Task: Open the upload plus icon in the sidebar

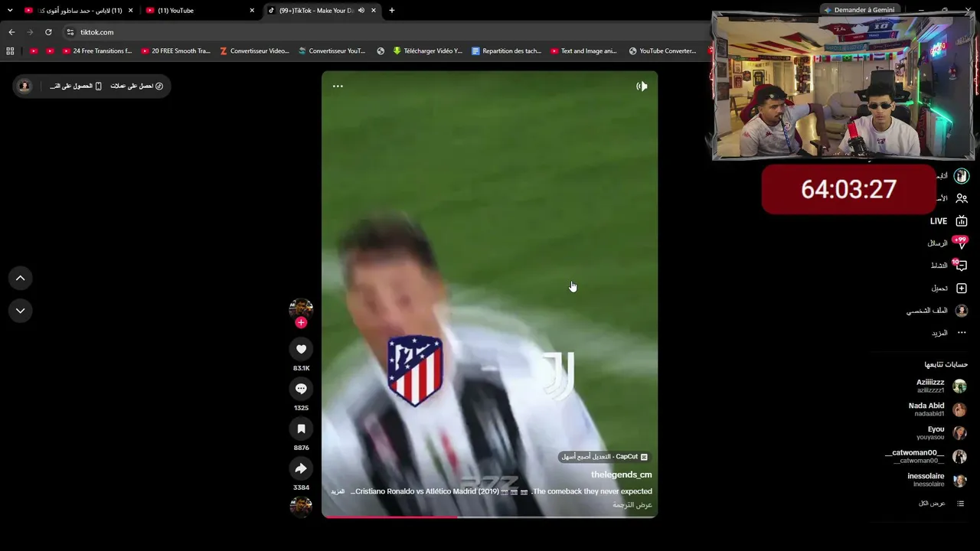Action: click(962, 289)
